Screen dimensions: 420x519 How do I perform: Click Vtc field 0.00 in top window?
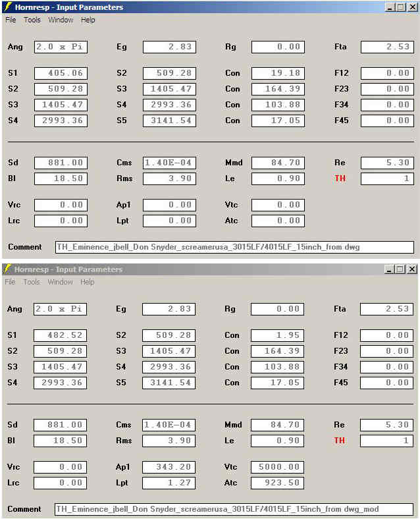tap(278, 205)
